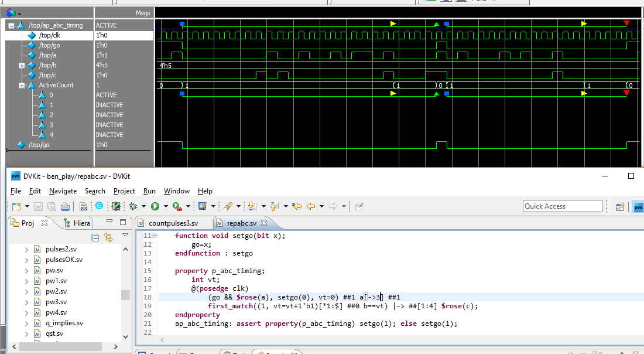Collapse the setgo function fold marker
Viewport: 644px width, 354px height.
[x=155, y=236]
